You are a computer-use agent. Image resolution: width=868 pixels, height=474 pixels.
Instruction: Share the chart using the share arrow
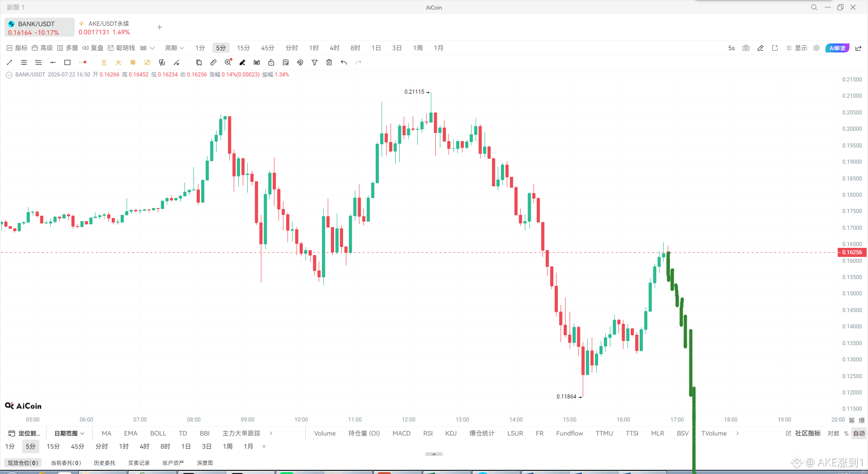click(x=859, y=48)
